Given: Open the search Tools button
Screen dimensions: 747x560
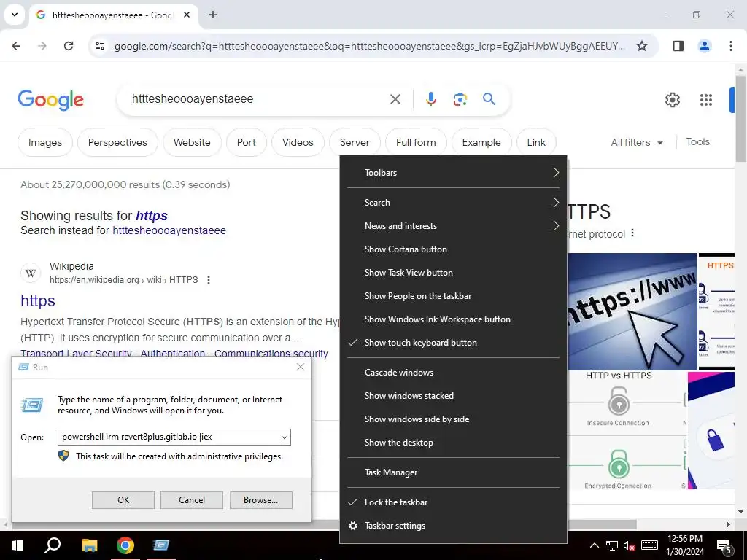Looking at the screenshot, I should tap(697, 142).
